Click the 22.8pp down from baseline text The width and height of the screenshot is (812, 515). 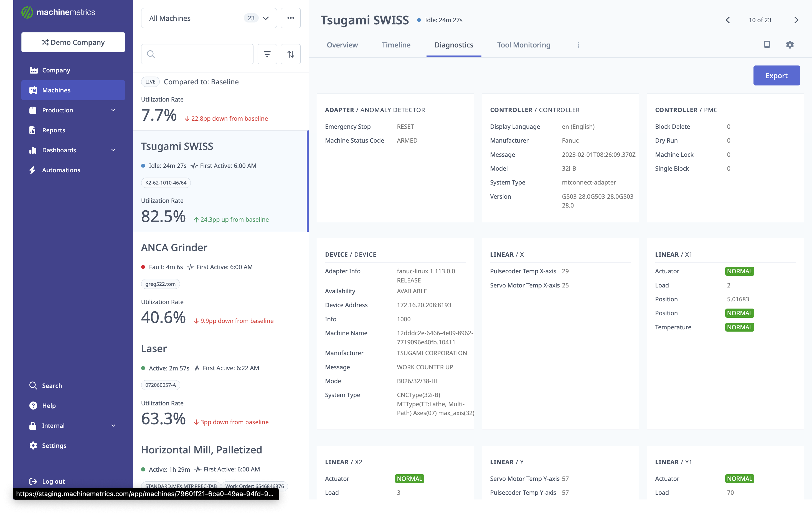[229, 118]
